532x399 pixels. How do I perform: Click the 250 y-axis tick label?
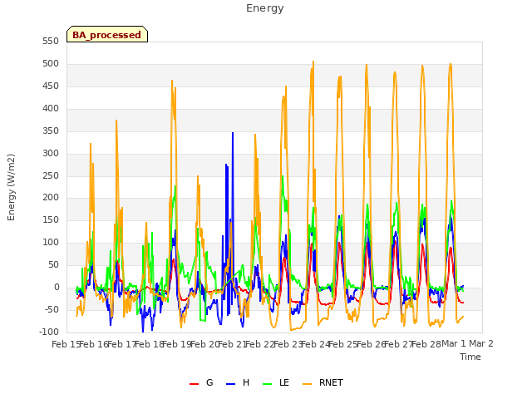pos(51,175)
